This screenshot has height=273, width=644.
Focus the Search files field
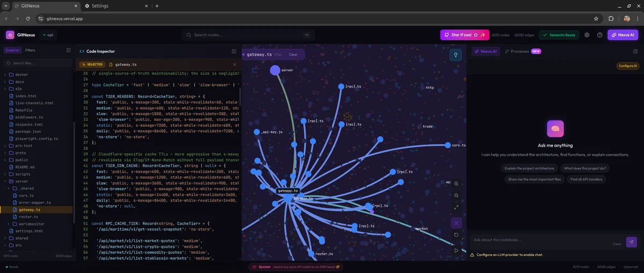pos(37,63)
